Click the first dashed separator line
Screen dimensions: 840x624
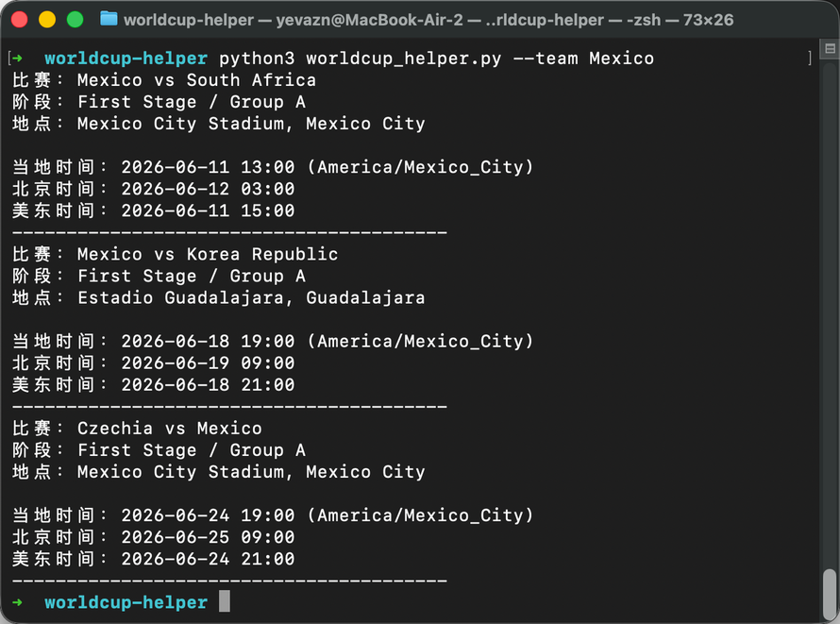230,232
